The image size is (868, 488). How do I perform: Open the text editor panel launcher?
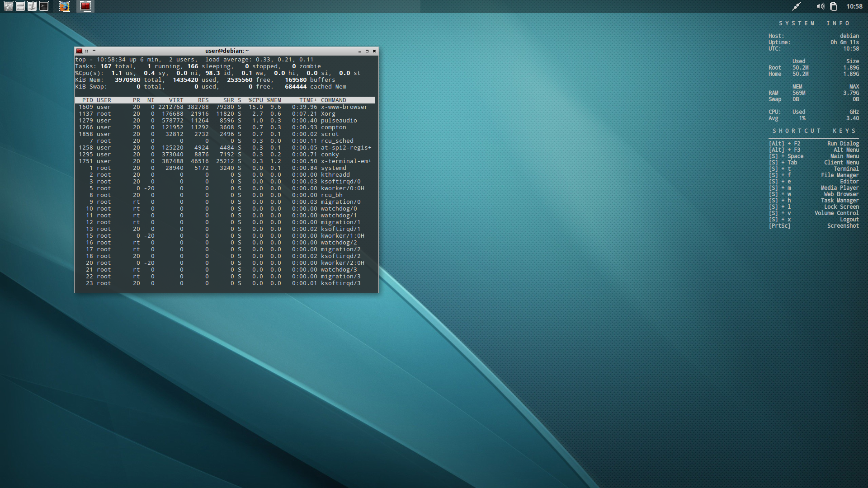(32, 6)
